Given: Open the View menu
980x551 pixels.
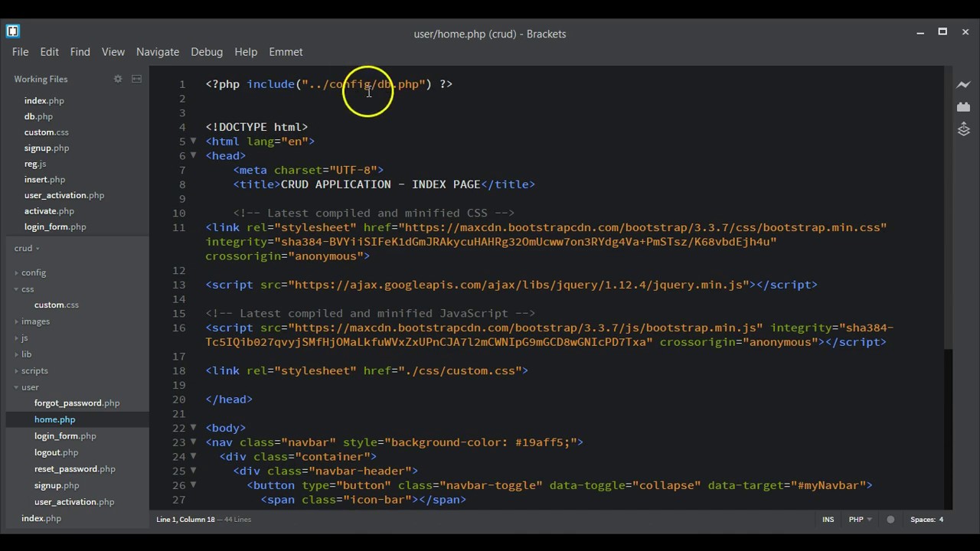Looking at the screenshot, I should click(113, 52).
